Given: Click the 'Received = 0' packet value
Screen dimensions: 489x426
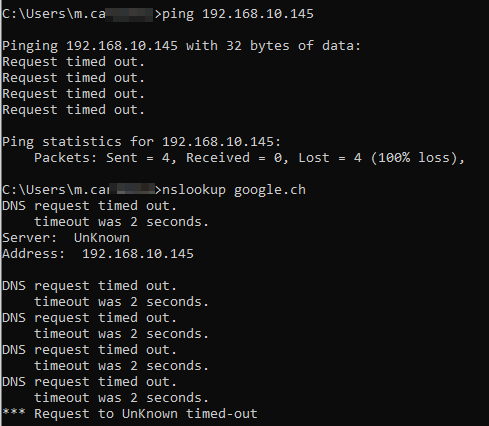Looking at the screenshot, I should (x=234, y=158).
